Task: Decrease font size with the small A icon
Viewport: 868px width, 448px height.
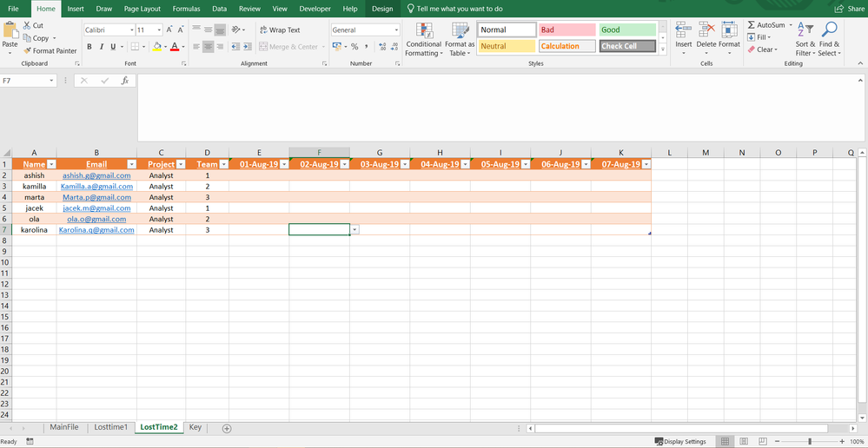Action: point(182,30)
